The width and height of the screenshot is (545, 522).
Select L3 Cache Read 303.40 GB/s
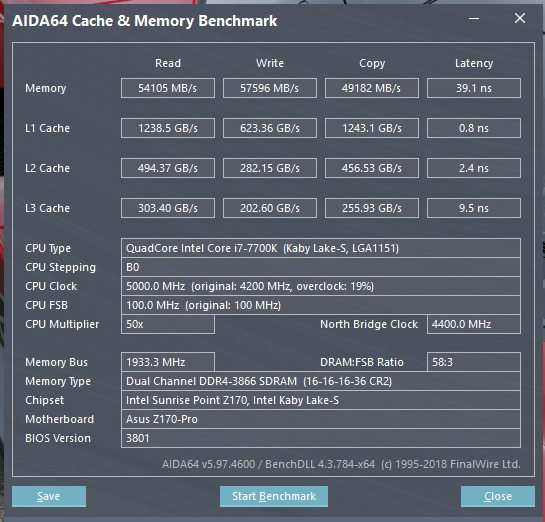coord(168,208)
